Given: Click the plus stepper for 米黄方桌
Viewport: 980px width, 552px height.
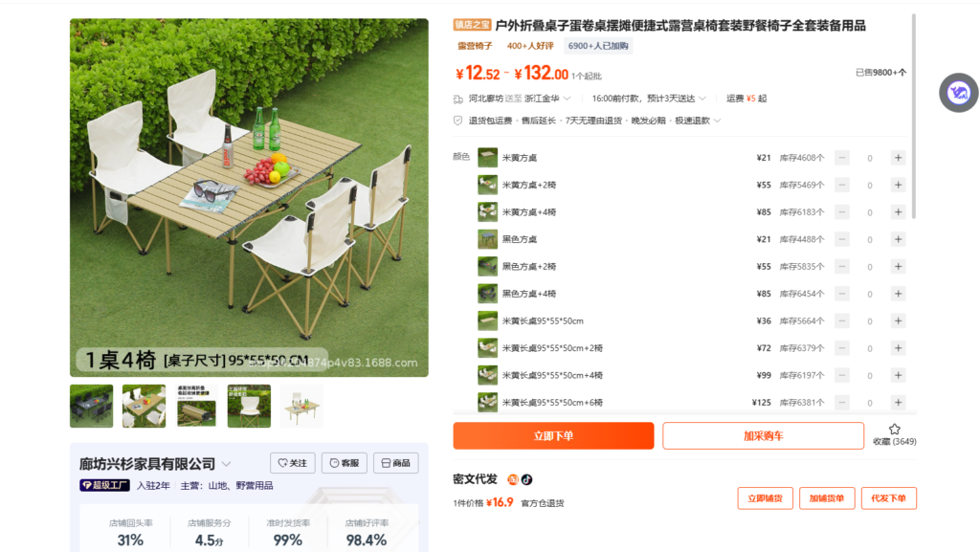Looking at the screenshot, I should click(x=898, y=158).
